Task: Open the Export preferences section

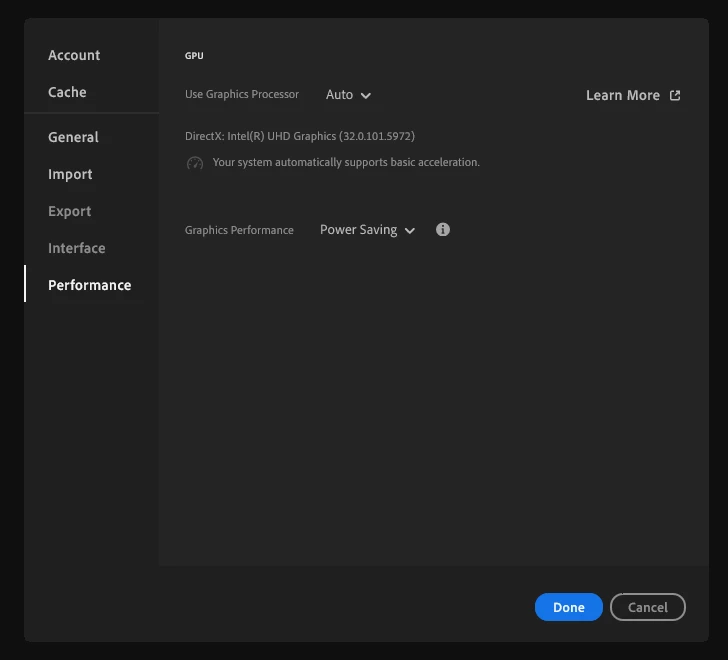Action: click(70, 211)
